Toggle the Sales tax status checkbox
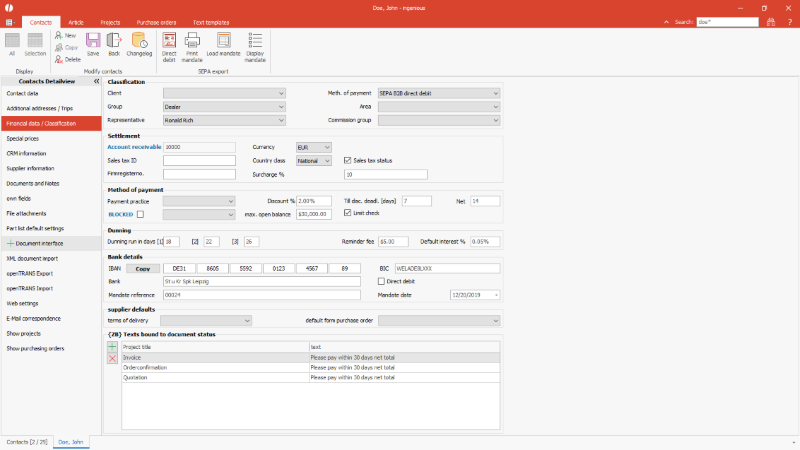800x450 pixels. (x=348, y=160)
